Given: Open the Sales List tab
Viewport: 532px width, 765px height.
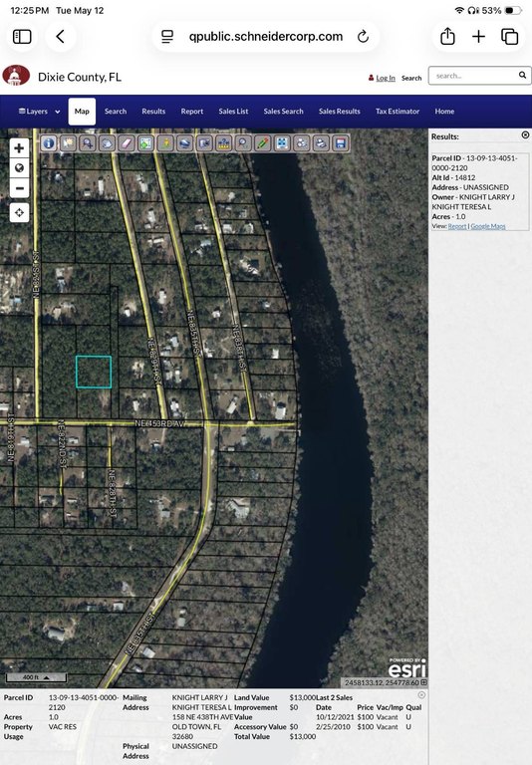Looking at the screenshot, I should (x=233, y=112).
